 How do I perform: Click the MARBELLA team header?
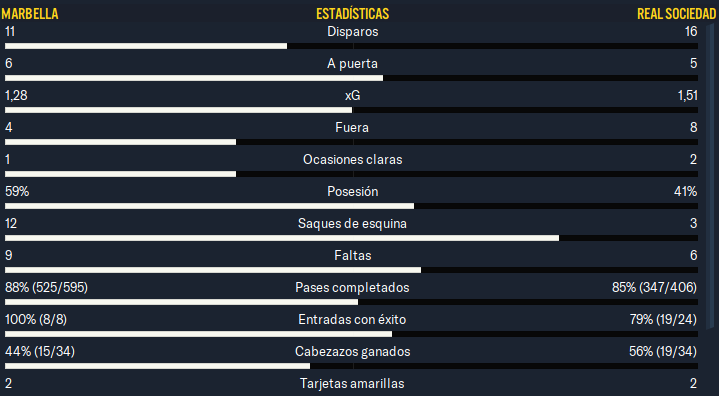30,14
